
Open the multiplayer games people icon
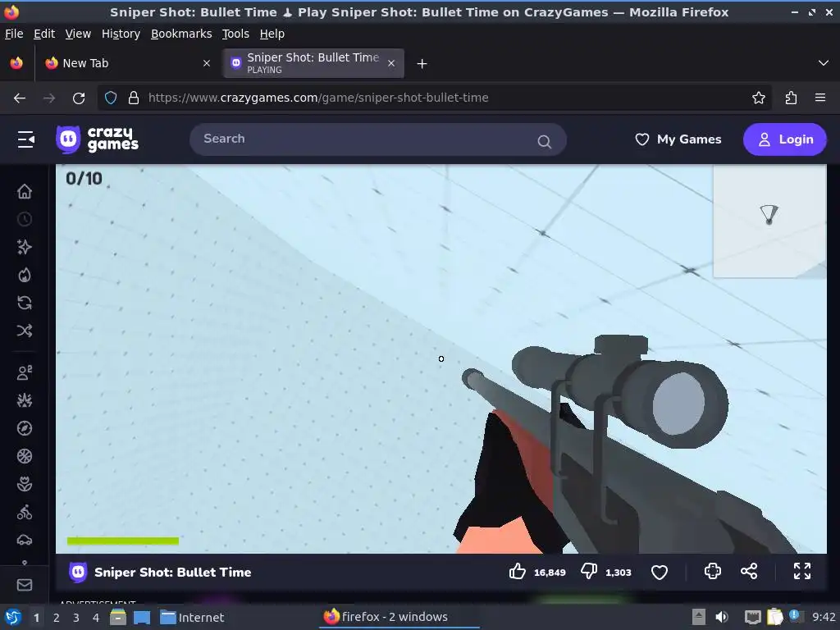click(25, 372)
